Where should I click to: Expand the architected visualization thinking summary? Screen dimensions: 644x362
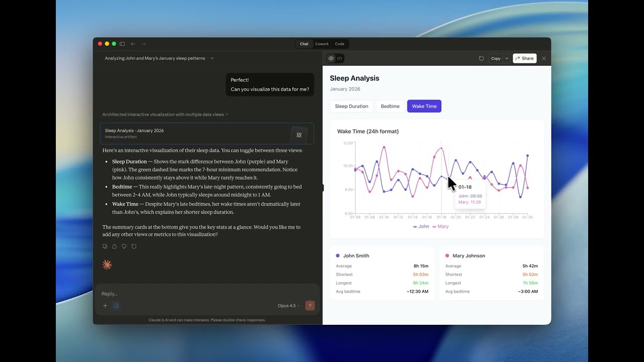coord(165,115)
